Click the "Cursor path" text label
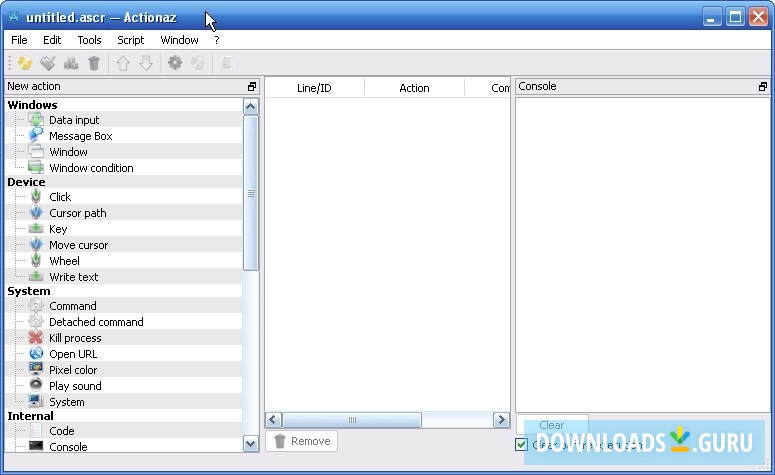This screenshot has height=475, width=775. tap(78, 213)
